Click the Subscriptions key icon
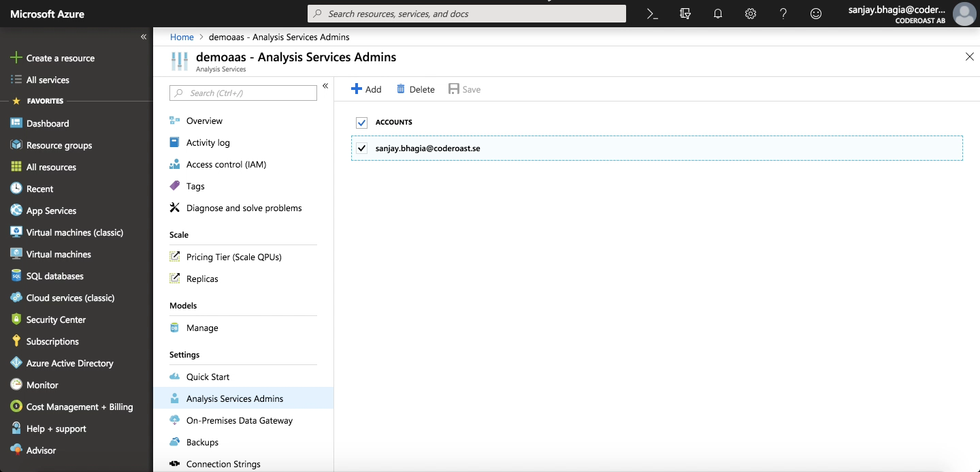Image resolution: width=980 pixels, height=472 pixels. pyautogui.click(x=16, y=341)
